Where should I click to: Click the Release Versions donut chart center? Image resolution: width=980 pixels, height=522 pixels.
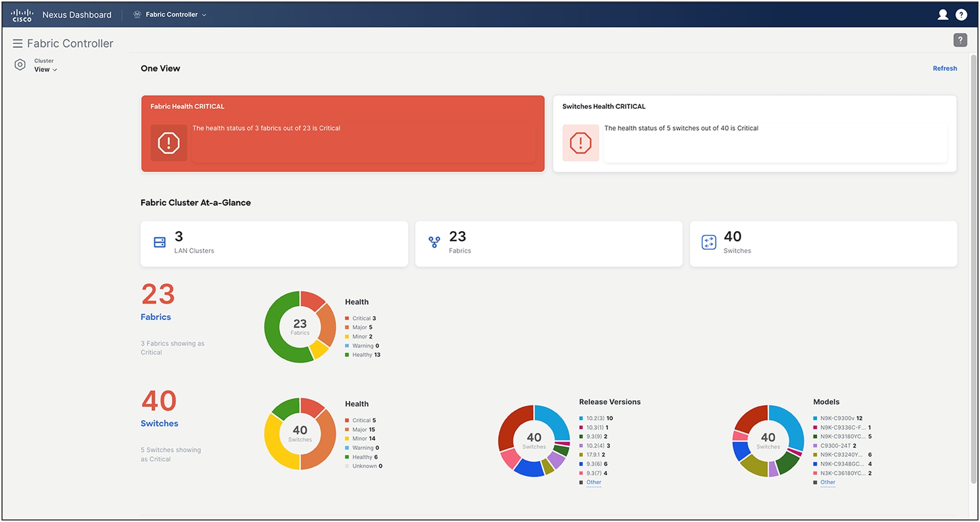point(534,440)
